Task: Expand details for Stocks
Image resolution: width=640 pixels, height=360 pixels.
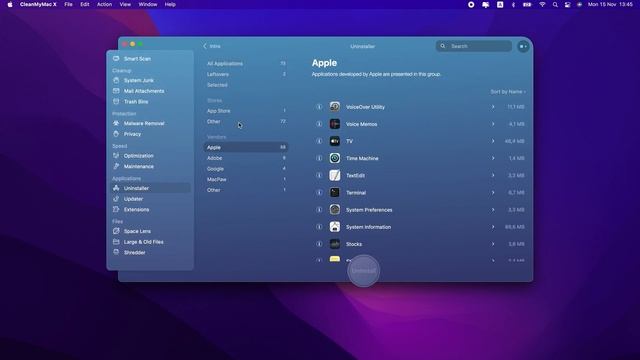Action: click(x=493, y=244)
